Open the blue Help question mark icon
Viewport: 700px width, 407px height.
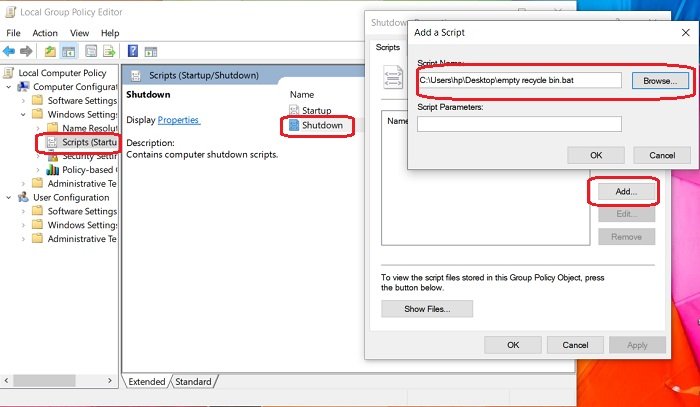pyautogui.click(x=133, y=51)
